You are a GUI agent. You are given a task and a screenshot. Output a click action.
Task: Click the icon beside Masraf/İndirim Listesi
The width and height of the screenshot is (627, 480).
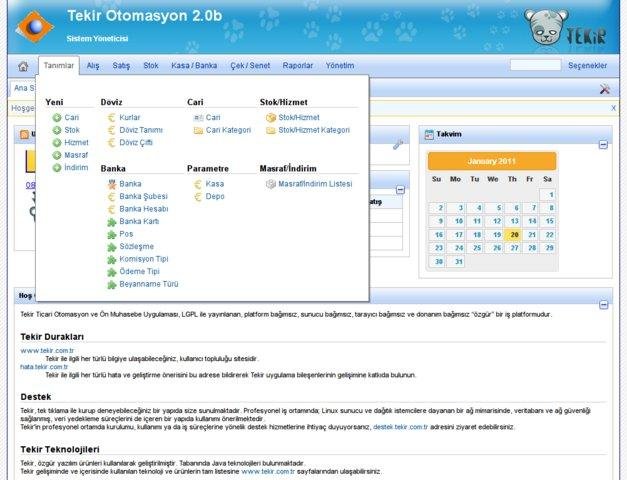point(271,184)
